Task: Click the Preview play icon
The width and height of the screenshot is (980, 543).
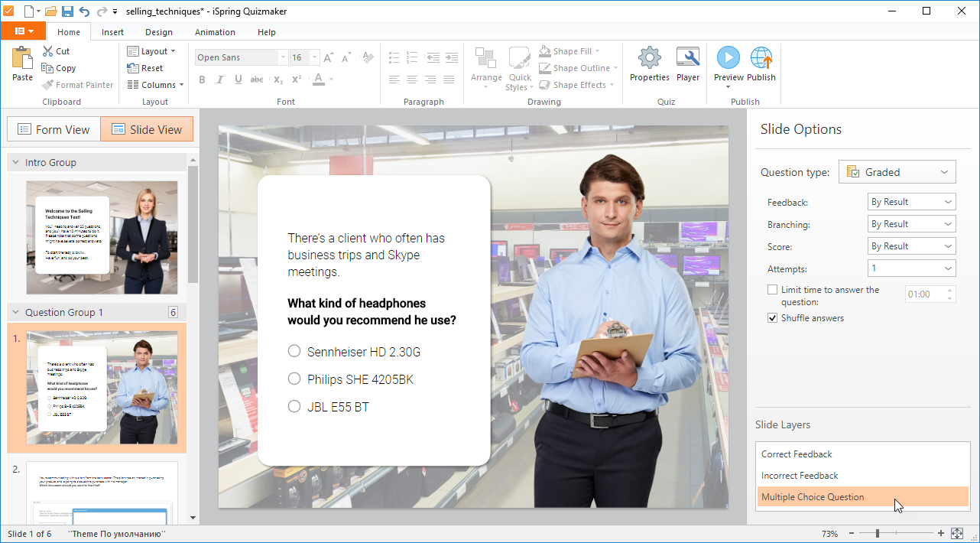Action: point(728,58)
